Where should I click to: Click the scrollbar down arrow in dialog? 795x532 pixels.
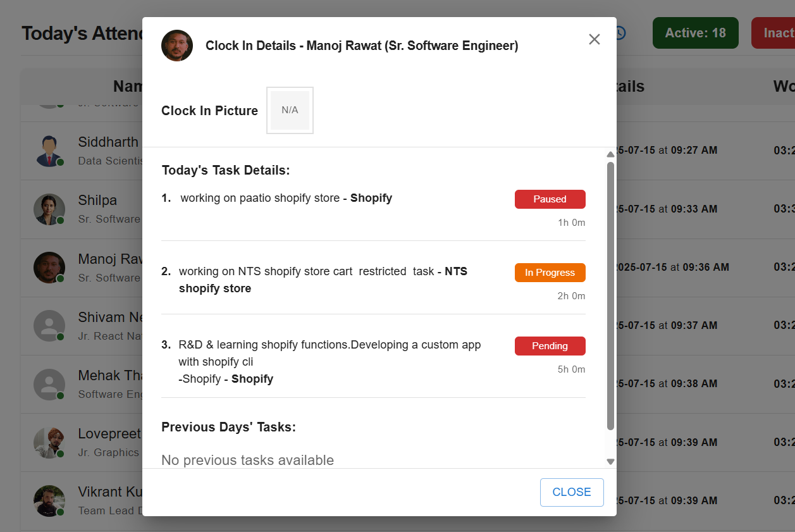pyautogui.click(x=610, y=462)
